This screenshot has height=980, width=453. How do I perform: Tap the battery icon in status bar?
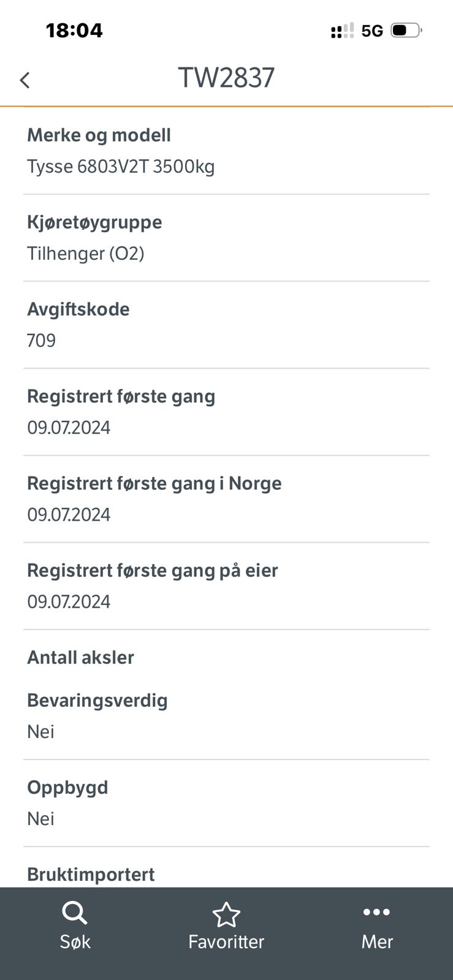coord(406,30)
